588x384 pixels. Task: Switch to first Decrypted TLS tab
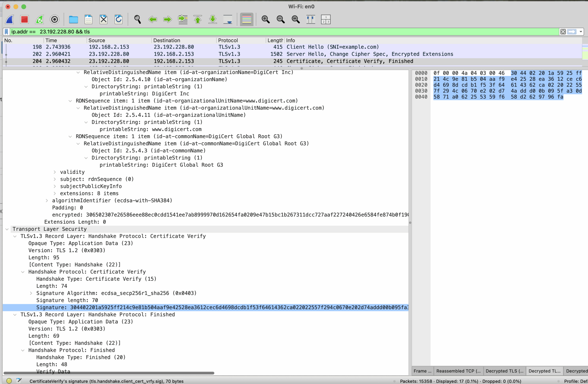(x=504, y=371)
